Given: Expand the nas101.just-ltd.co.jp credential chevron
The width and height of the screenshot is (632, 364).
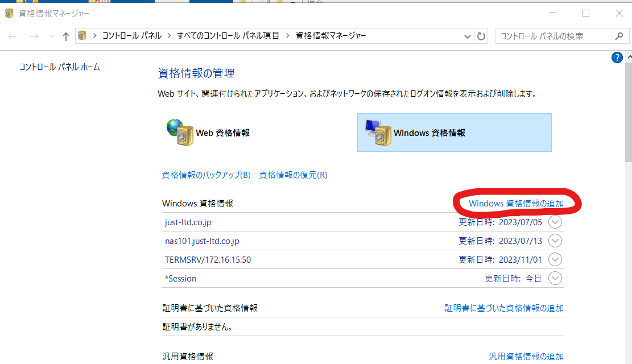Looking at the screenshot, I should (555, 241).
